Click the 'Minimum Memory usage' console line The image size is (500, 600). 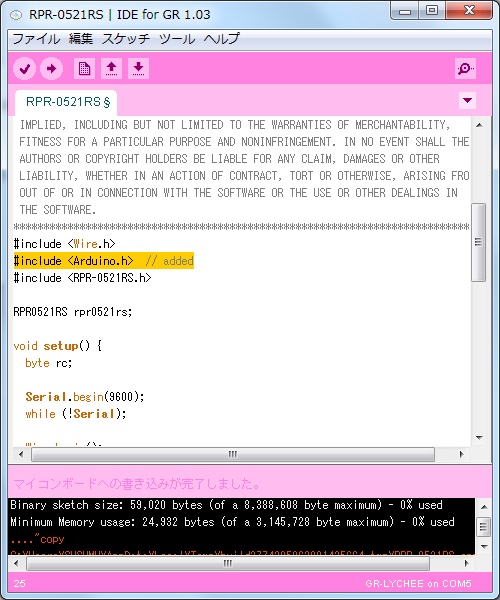(232, 522)
